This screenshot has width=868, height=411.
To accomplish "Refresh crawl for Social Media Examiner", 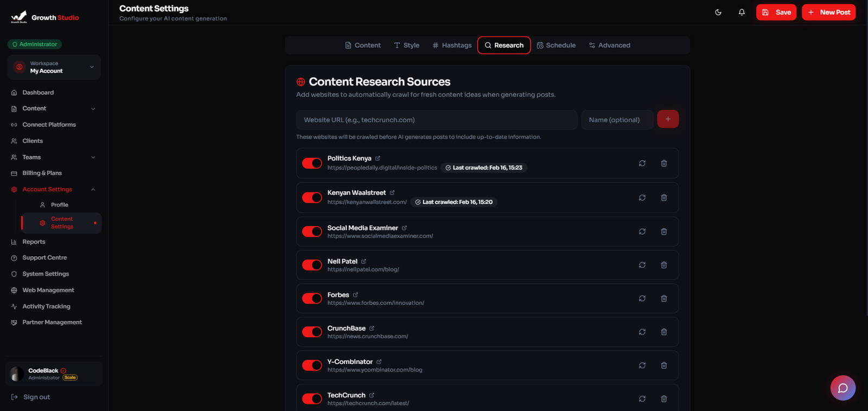I will pyautogui.click(x=642, y=232).
